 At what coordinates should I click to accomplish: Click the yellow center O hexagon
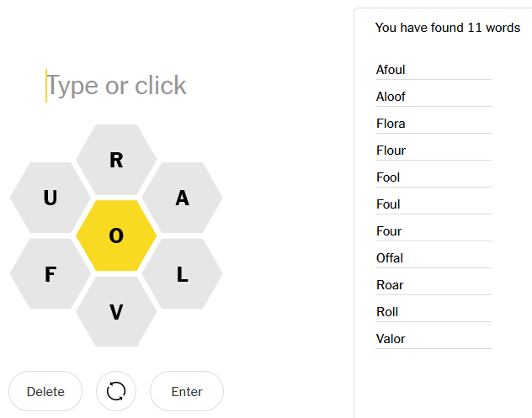pos(116,236)
